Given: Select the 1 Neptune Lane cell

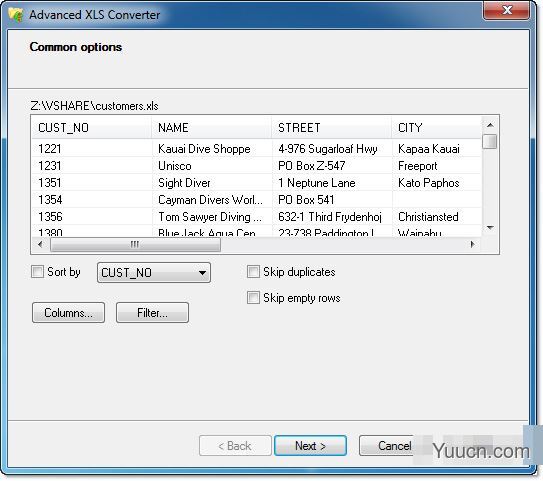Looking at the screenshot, I should [x=332, y=182].
